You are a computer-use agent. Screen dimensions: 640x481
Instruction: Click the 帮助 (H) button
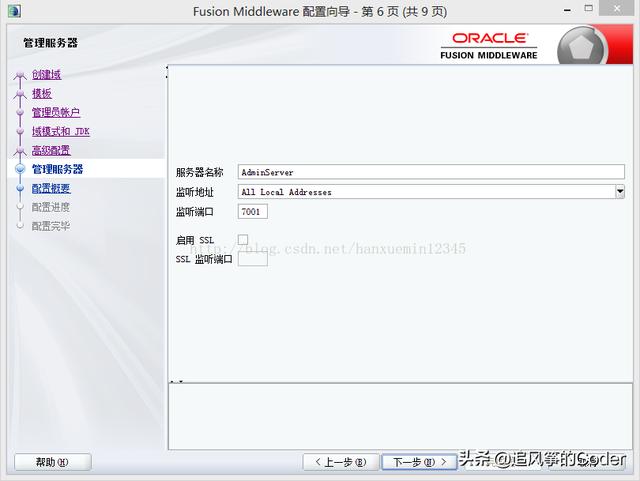tap(53, 462)
